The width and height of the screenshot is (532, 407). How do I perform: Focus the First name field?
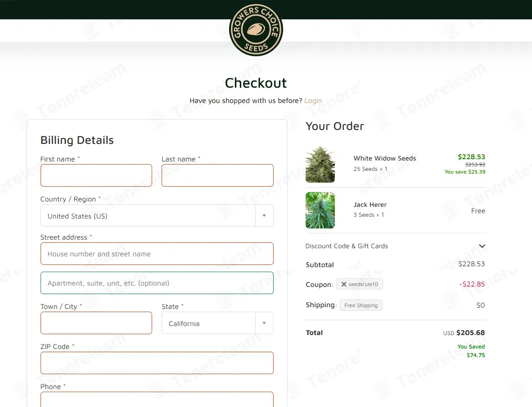click(96, 175)
